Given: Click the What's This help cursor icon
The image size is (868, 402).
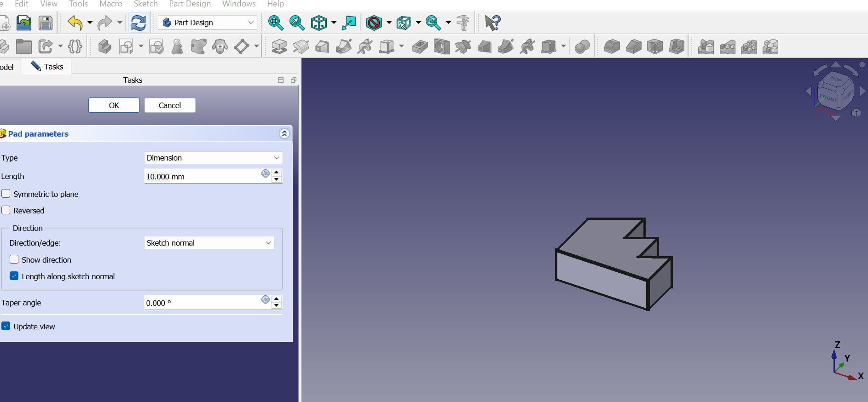Looking at the screenshot, I should (x=492, y=23).
